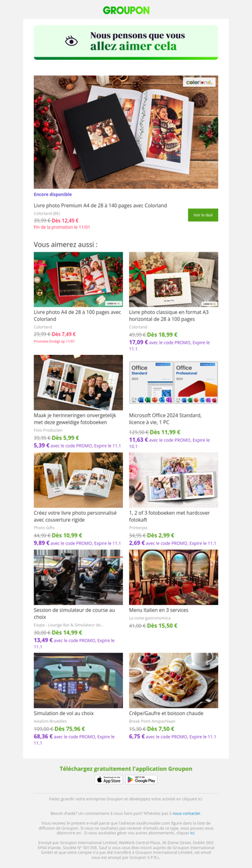Click 'nous contacter' link in footer
The width and height of the screenshot is (252, 868).
click(x=186, y=813)
